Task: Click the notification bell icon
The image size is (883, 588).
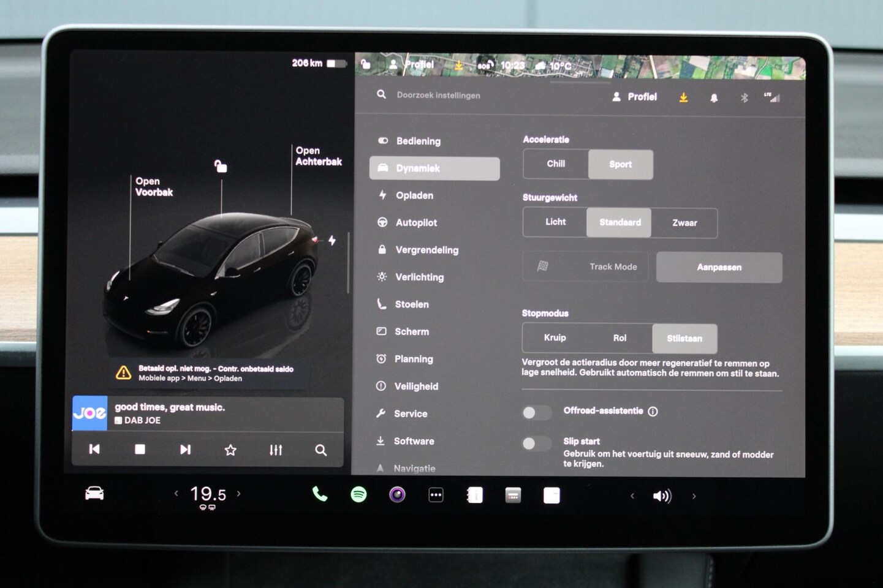Action: 714,98
